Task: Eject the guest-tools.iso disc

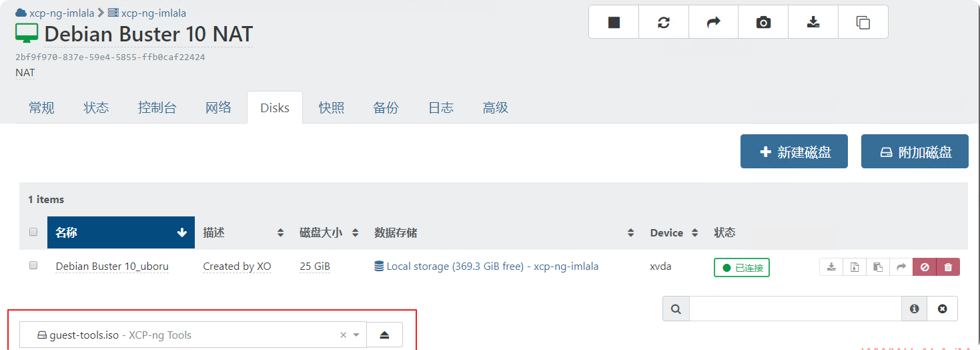Action: tap(384, 335)
